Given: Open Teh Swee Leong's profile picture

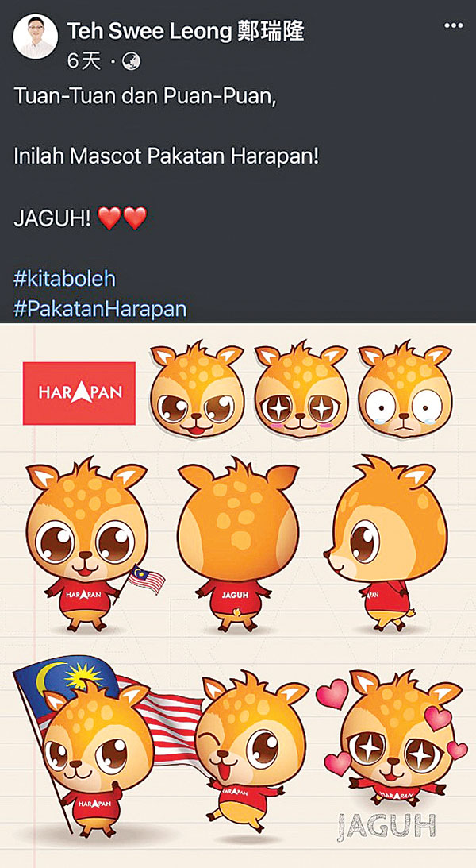Looking at the screenshot, I should (36, 37).
